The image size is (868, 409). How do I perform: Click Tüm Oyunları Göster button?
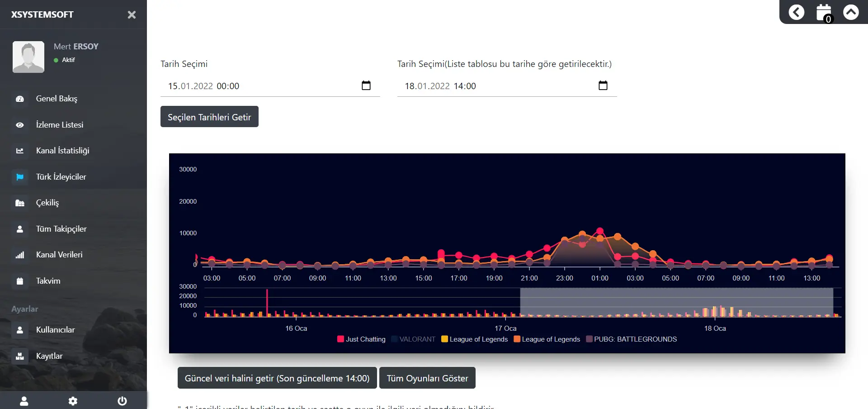click(427, 378)
